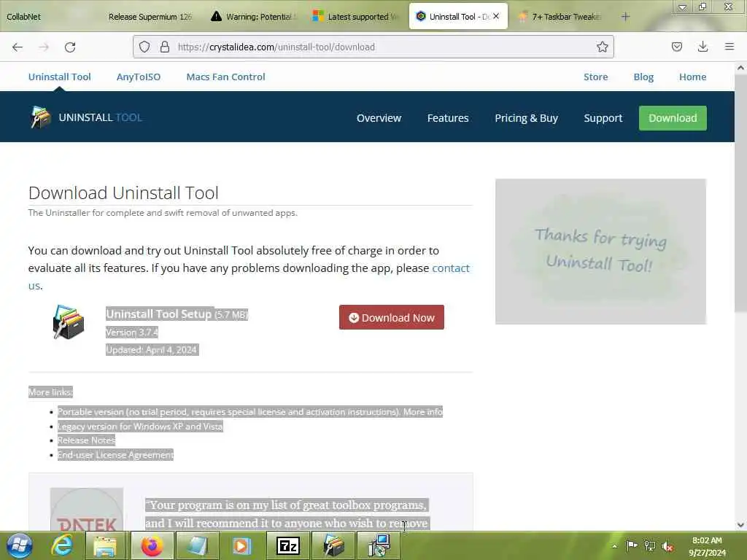Open the More info link

(x=423, y=412)
